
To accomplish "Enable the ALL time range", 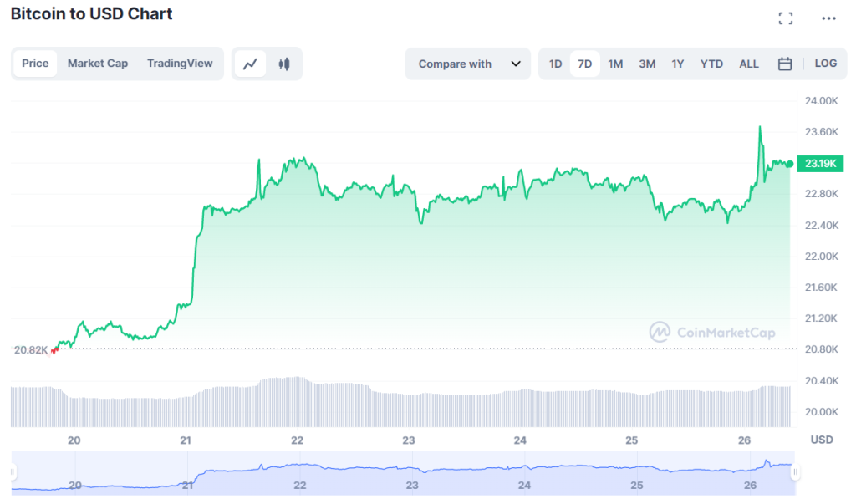I will pos(748,64).
